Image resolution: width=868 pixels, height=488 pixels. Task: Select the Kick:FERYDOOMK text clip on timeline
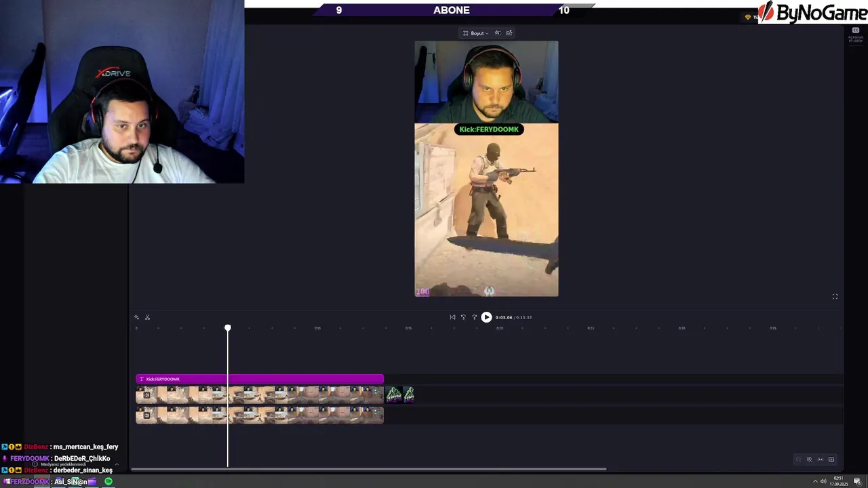point(260,379)
